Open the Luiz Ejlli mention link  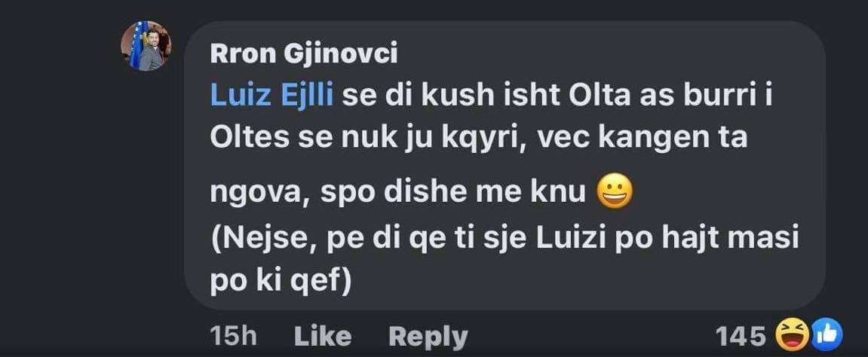[271, 97]
